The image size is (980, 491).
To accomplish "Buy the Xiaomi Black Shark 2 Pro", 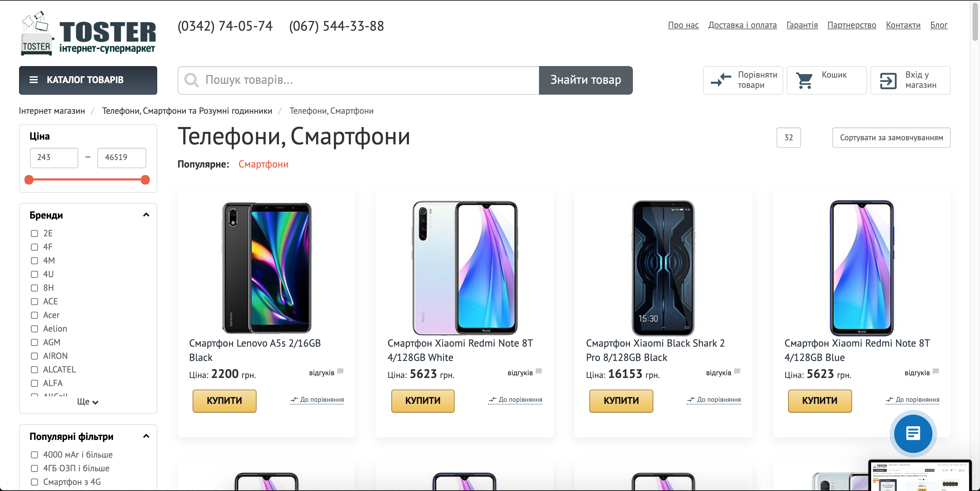I will (x=621, y=401).
